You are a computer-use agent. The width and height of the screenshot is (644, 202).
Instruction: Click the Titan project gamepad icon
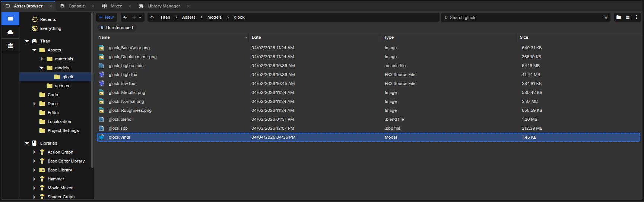(x=34, y=41)
